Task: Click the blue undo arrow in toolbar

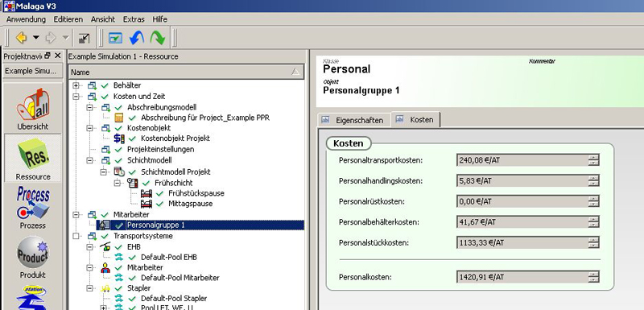Action: [137, 38]
